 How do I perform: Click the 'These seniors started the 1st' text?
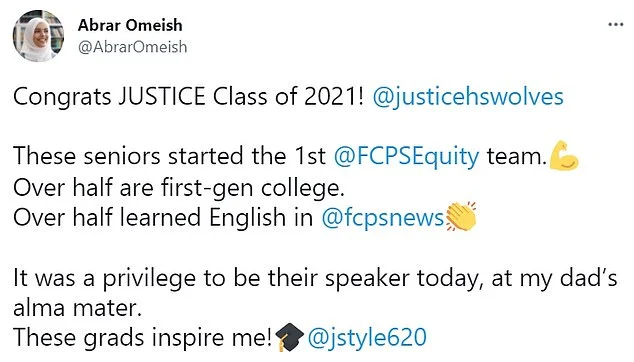point(169,156)
